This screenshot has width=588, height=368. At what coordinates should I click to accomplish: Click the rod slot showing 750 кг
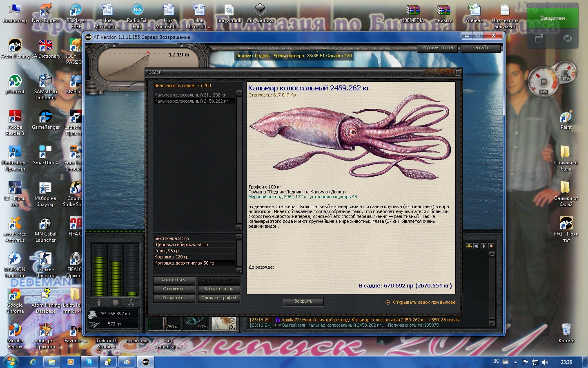(x=165, y=323)
